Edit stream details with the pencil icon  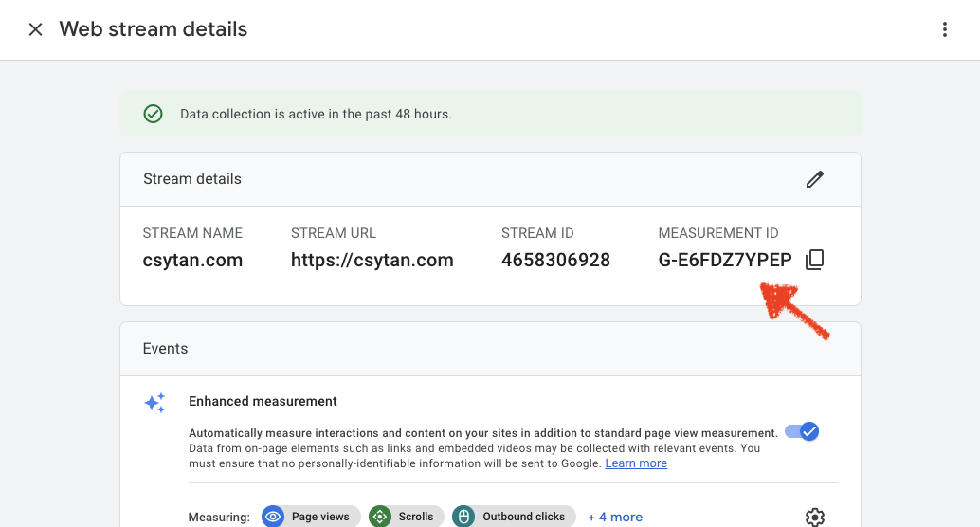[x=814, y=179]
